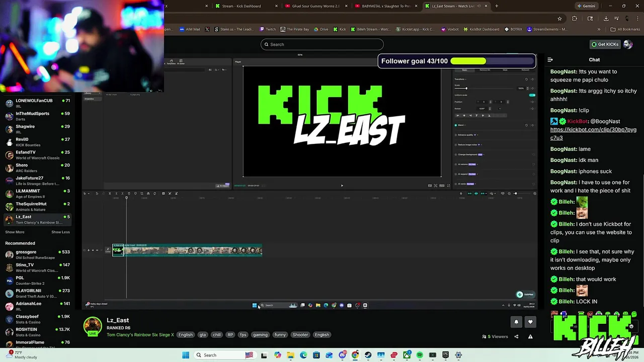Adjust the Scale slider in editor

486,88
